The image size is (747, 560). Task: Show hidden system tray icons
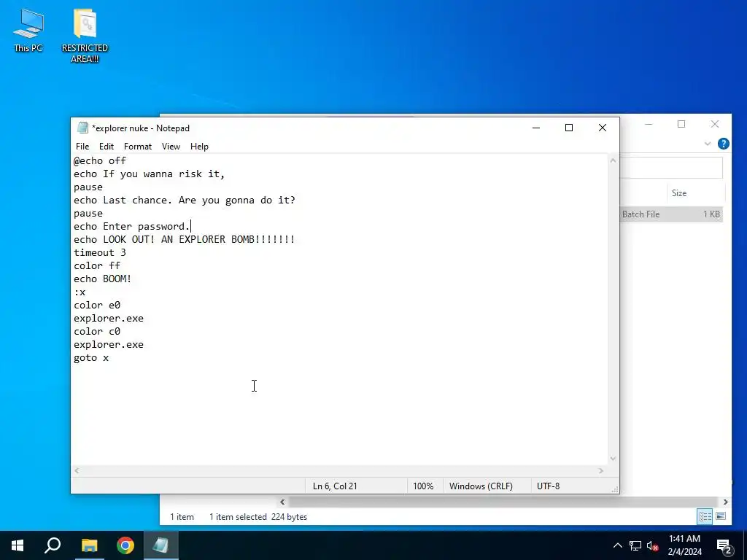(617, 545)
